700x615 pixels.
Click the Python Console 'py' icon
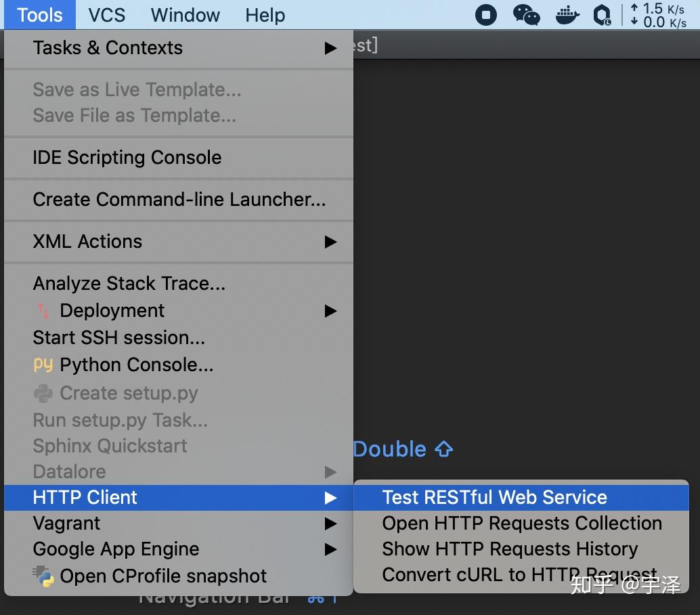click(x=43, y=365)
